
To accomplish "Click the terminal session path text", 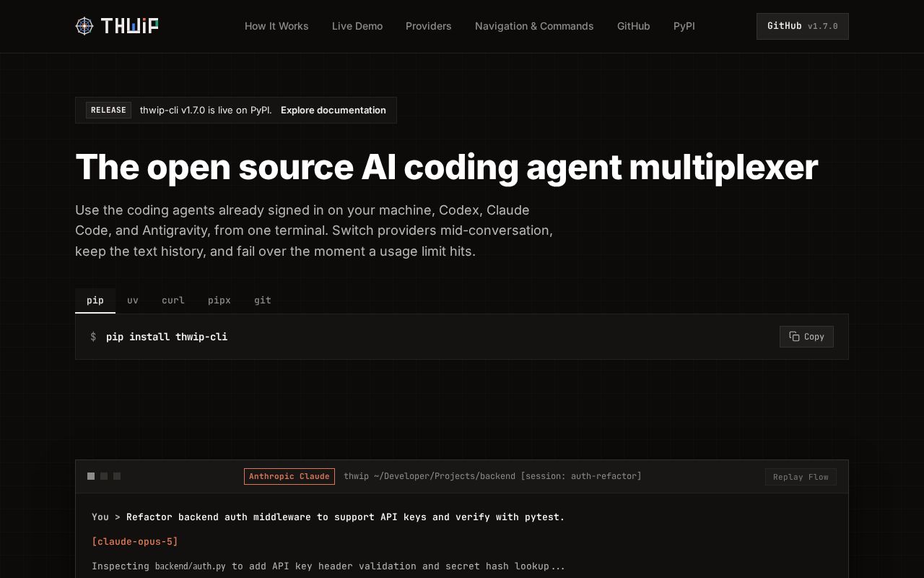I will [x=492, y=476].
